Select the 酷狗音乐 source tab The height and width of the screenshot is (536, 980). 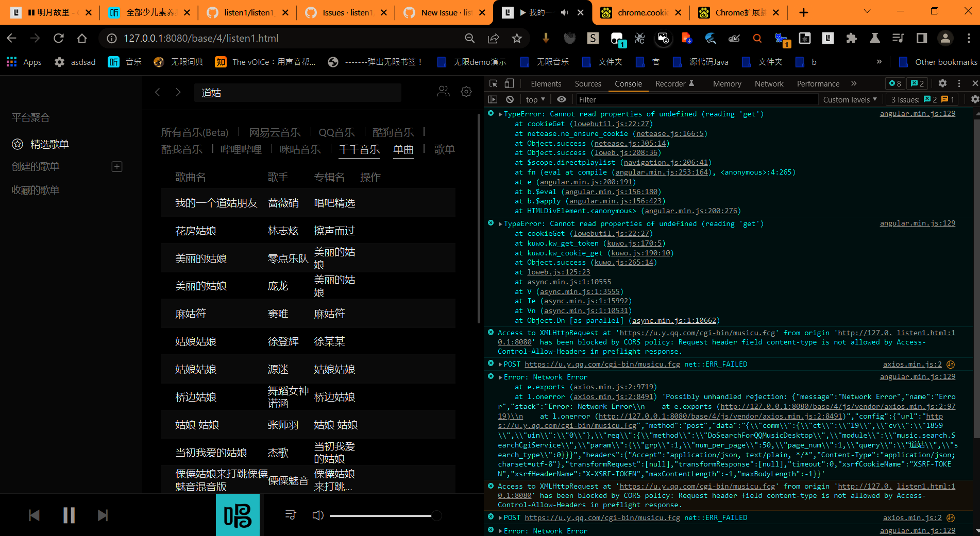(x=393, y=133)
